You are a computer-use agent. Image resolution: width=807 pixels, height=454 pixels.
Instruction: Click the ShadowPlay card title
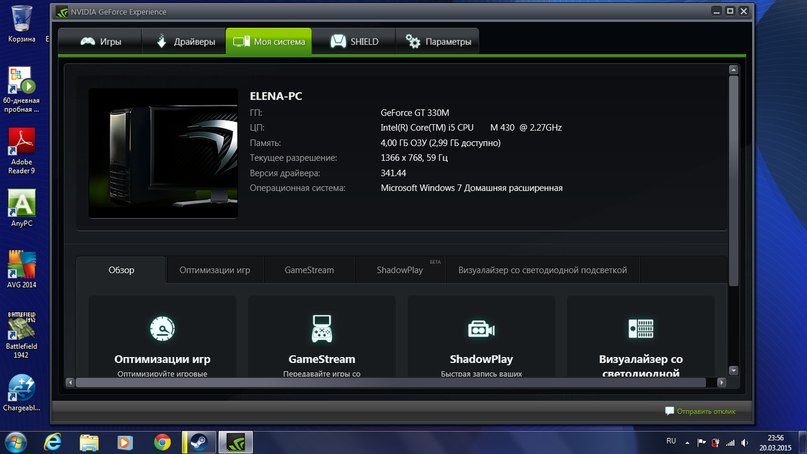coord(481,359)
